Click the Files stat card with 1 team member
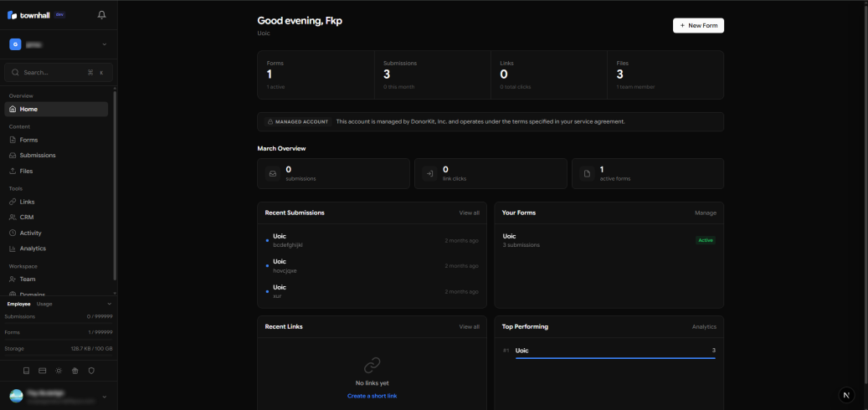This screenshot has height=410, width=868. coord(665,74)
